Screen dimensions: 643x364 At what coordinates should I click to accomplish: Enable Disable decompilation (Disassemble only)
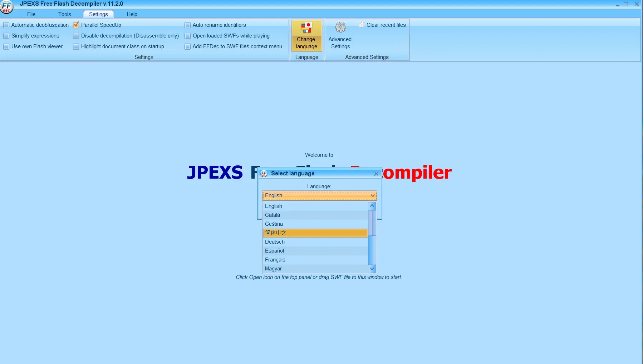pyautogui.click(x=75, y=36)
